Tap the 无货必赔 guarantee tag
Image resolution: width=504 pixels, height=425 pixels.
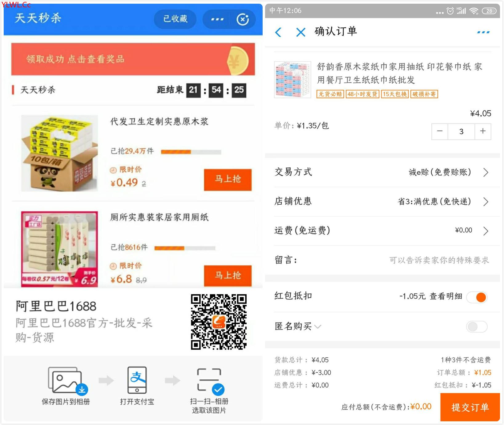coord(330,94)
